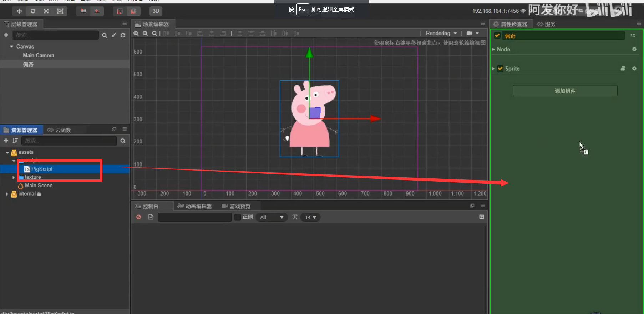Switch to the 层级管理器 tab
The image size is (644, 314).
[x=21, y=24]
